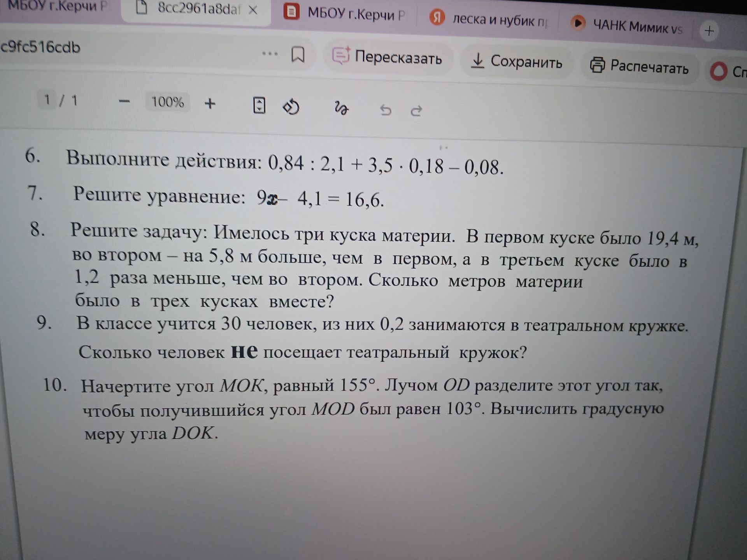Click the address bar text c9fc516cdb
This screenshot has height=560, width=747.
coord(40,47)
